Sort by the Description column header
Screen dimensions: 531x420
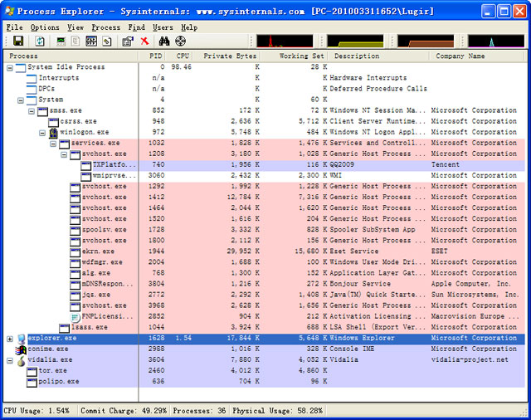click(378, 56)
